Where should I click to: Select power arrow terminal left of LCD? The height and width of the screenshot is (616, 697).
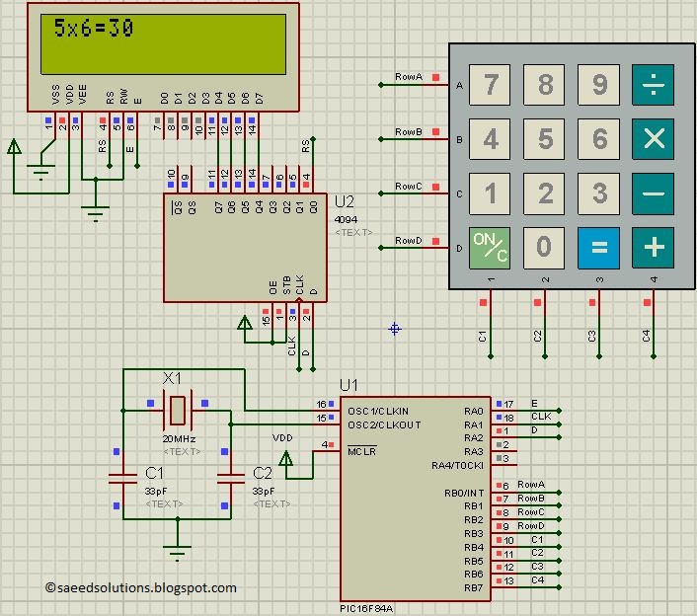pyautogui.click(x=14, y=147)
